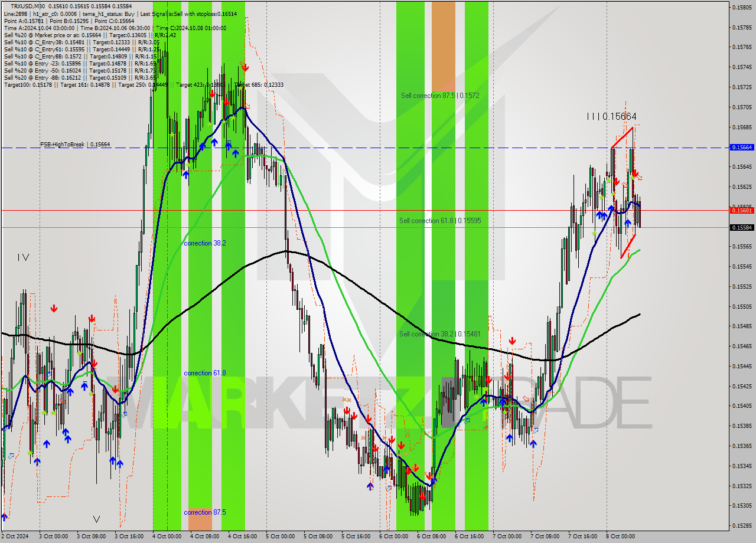Screen dimensions: 756x543
Task: Click the 0.15785 price axis label
Action: point(741,27)
